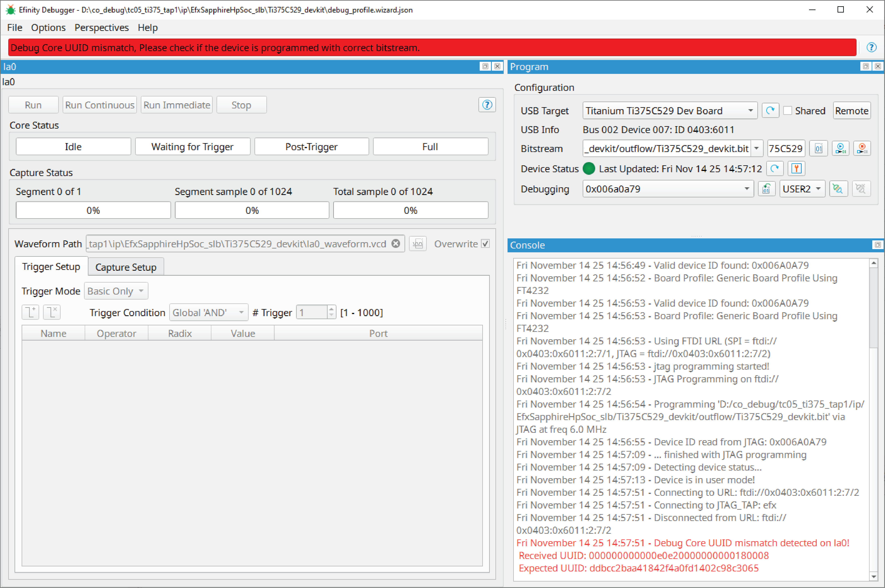Expand the USB Target dropdown
Screen dimensions: 885x588
[750, 111]
